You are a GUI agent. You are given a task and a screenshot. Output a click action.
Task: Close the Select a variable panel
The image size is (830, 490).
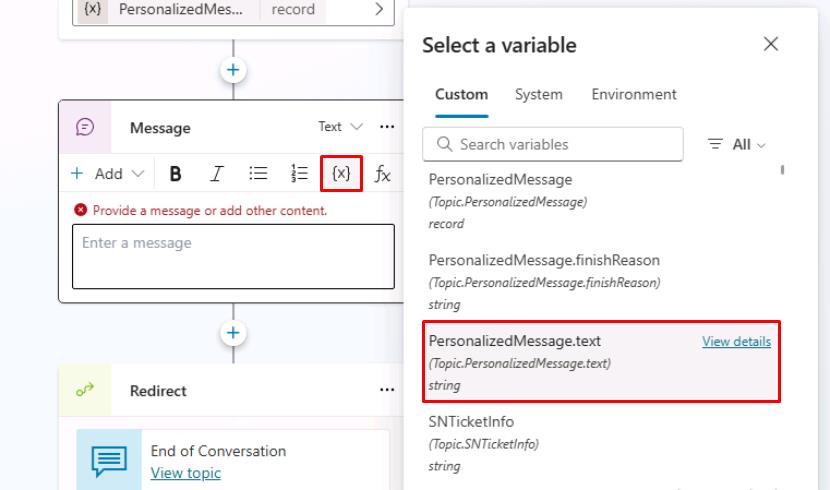point(770,44)
